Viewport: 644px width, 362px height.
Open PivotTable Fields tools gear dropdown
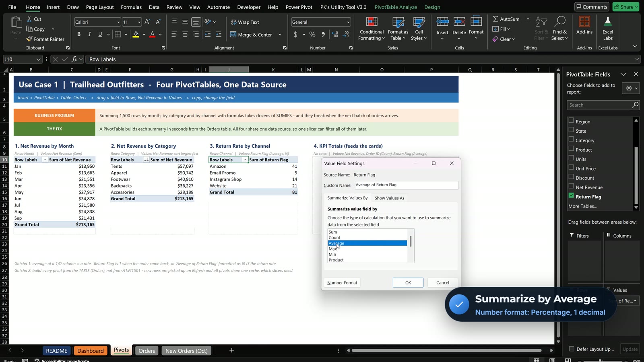[631, 88]
